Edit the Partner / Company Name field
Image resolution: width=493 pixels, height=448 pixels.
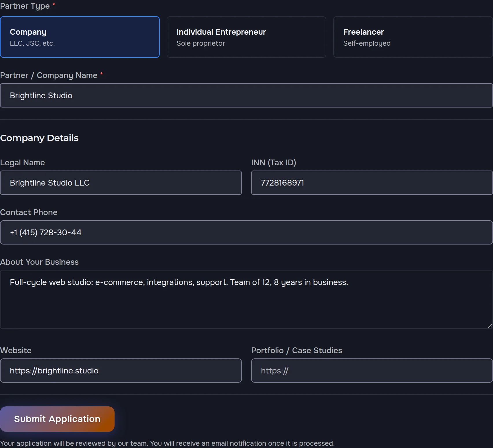pyautogui.click(x=246, y=95)
